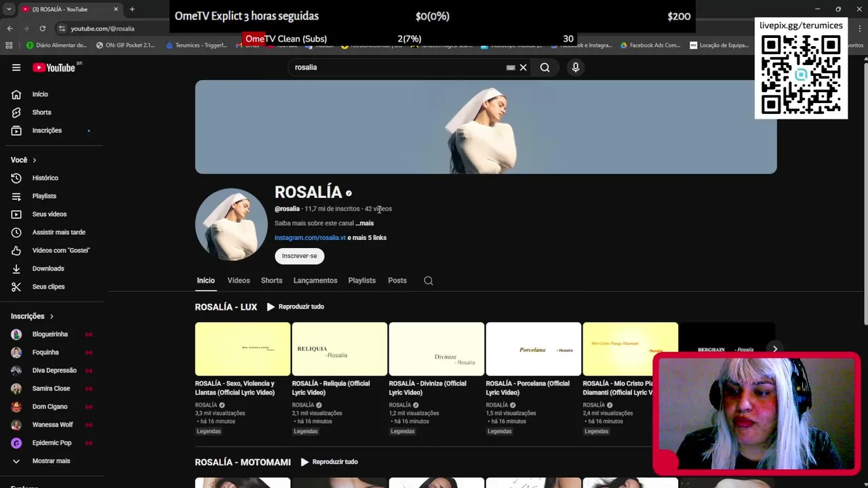Search within the channel magnifier icon

(x=429, y=281)
